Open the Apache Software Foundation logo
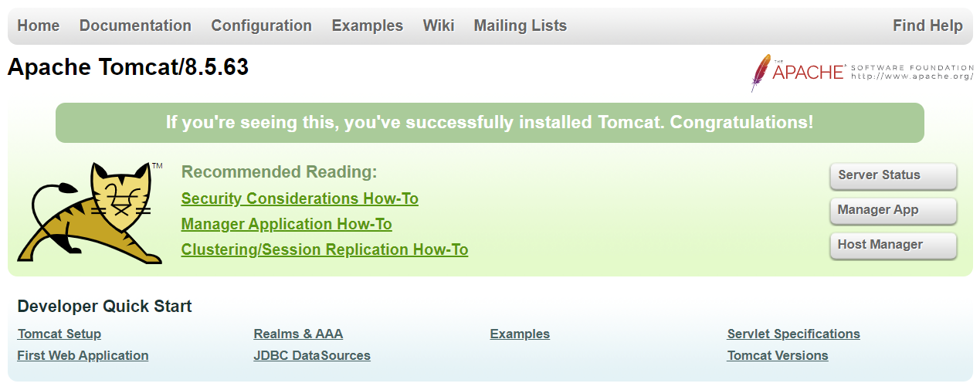Image resolution: width=980 pixels, height=390 pixels. coord(862,73)
